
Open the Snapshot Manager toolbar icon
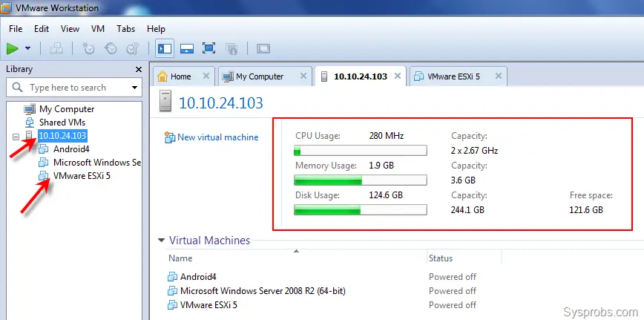(x=132, y=48)
